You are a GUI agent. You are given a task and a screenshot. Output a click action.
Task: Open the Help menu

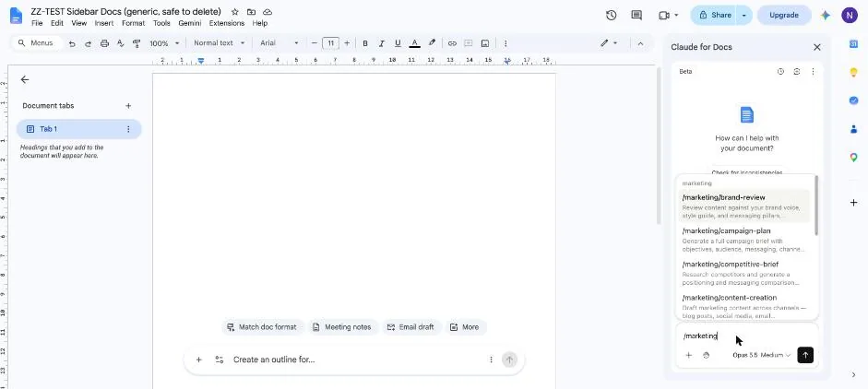click(259, 23)
